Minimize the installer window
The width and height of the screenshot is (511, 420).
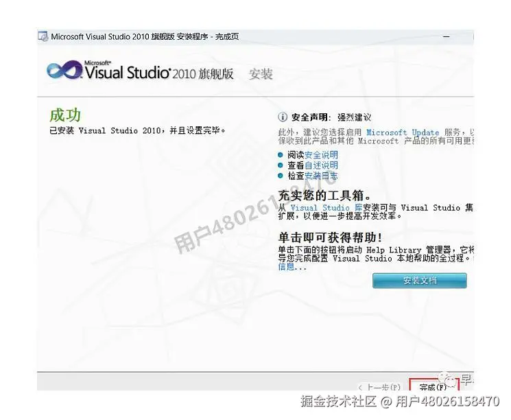click(447, 37)
